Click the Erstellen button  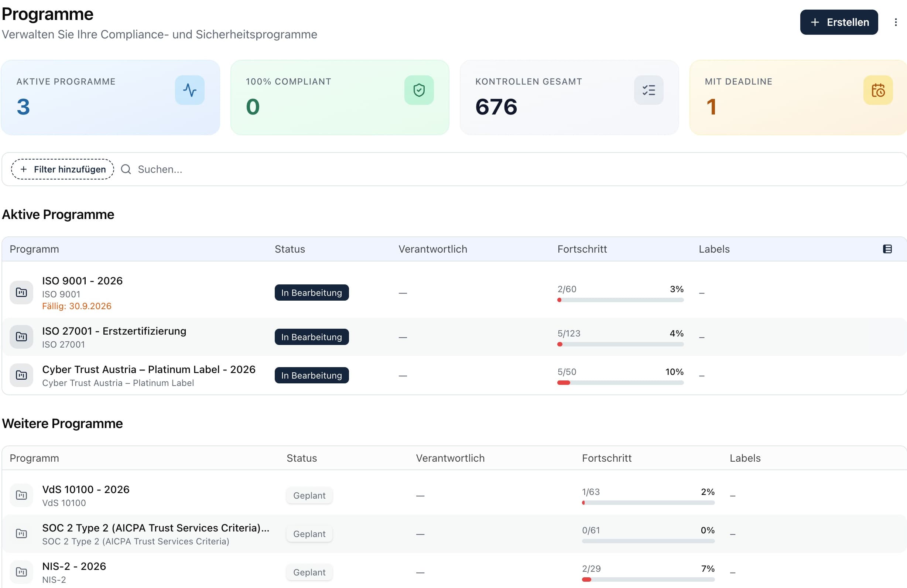pyautogui.click(x=839, y=22)
